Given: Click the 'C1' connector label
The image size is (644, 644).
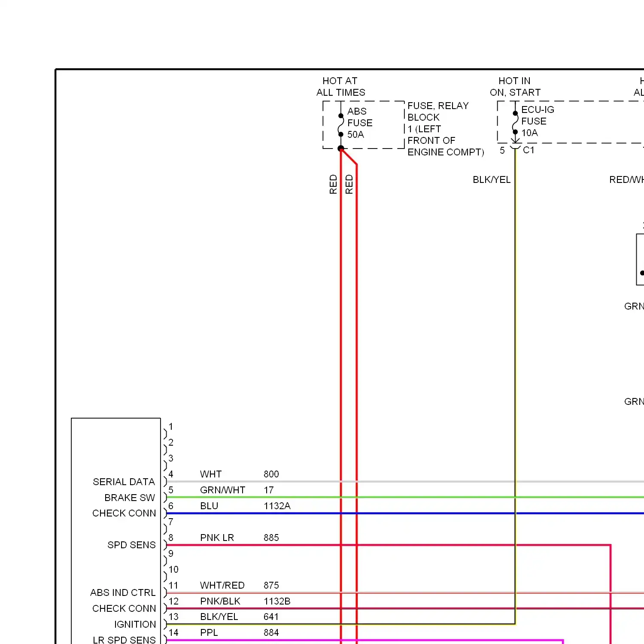Looking at the screenshot, I should pyautogui.click(x=529, y=150).
